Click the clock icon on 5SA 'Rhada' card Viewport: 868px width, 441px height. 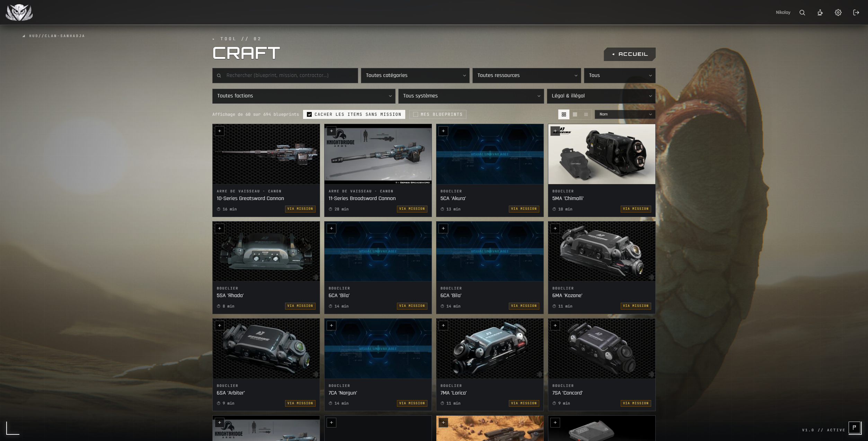219,306
